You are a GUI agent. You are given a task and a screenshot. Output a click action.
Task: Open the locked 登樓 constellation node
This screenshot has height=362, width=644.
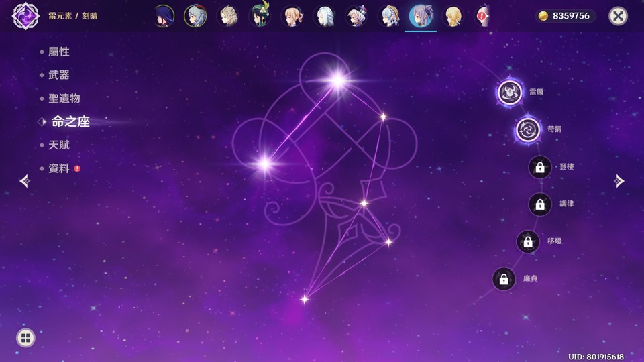tap(539, 167)
